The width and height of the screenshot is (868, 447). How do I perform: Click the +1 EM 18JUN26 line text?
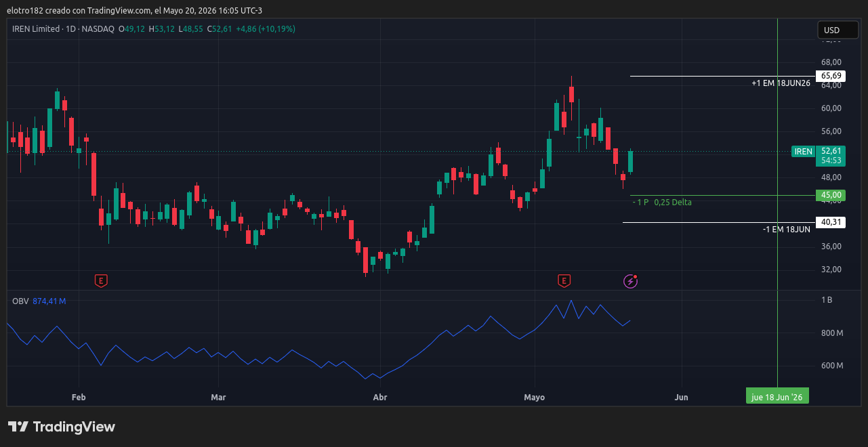(781, 83)
